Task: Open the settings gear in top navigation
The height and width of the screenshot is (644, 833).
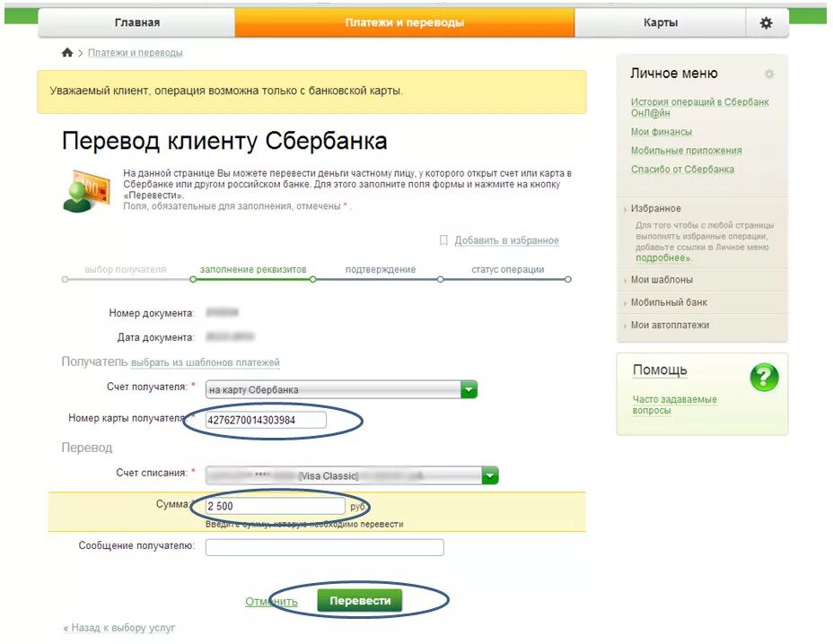Action: pos(766,22)
